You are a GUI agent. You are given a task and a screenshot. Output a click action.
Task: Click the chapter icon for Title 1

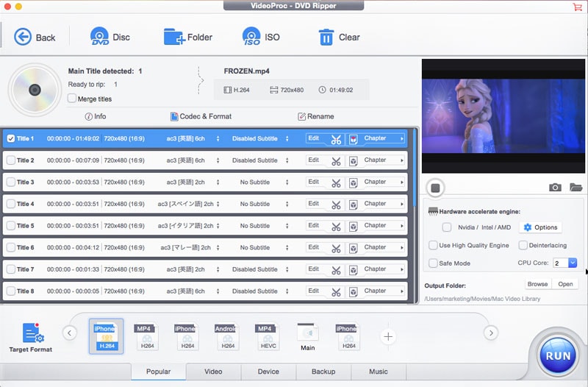pos(353,140)
